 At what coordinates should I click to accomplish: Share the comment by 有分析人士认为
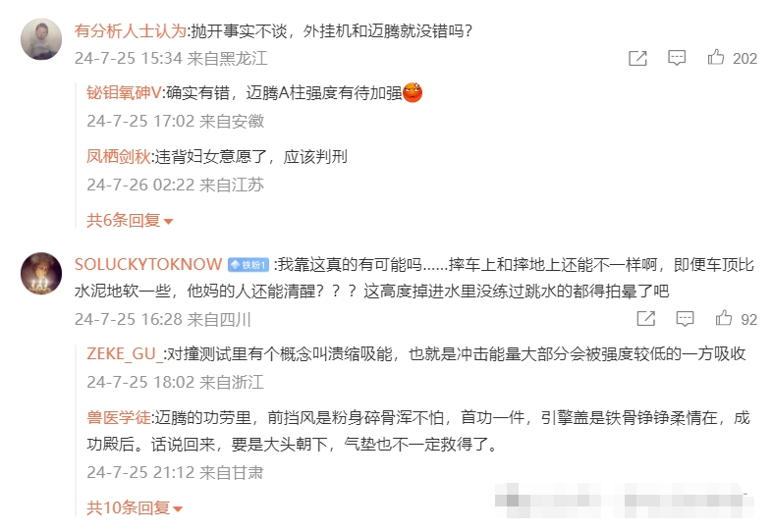click(637, 58)
